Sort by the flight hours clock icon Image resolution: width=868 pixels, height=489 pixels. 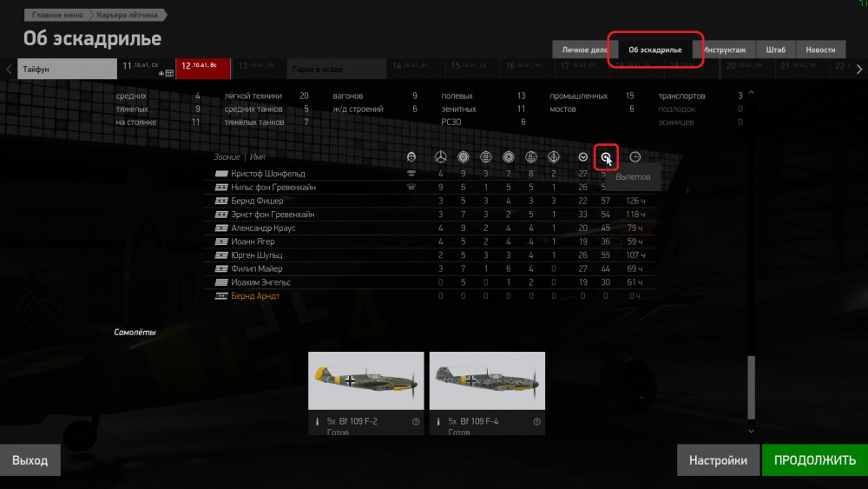pyautogui.click(x=635, y=156)
